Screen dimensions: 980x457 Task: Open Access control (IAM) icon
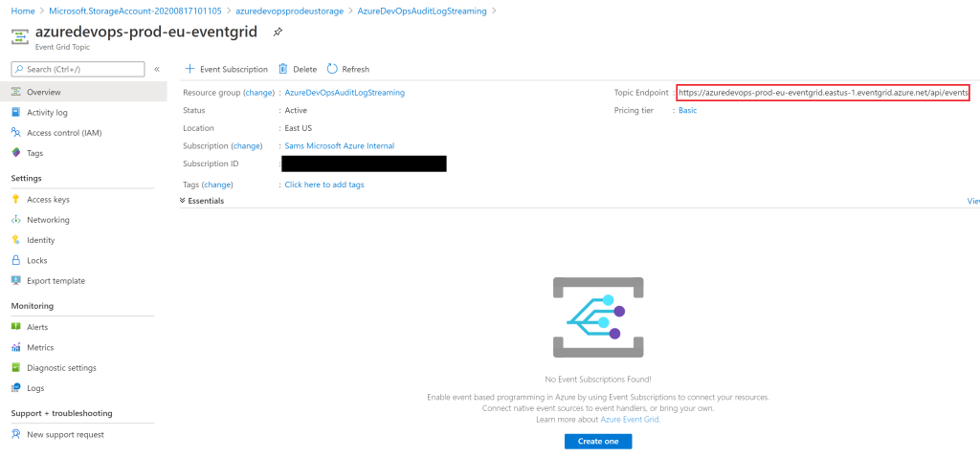[16, 133]
